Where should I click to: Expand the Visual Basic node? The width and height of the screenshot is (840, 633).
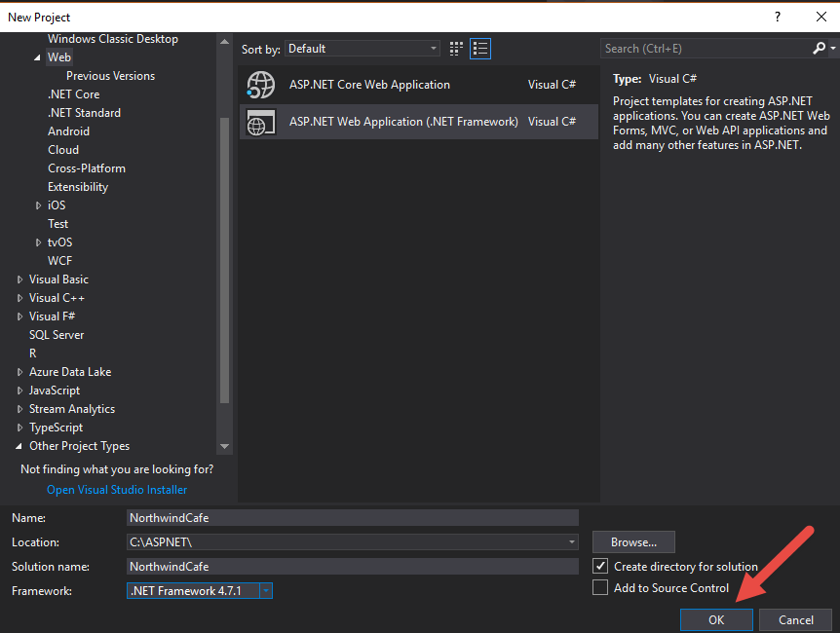pos(19,279)
